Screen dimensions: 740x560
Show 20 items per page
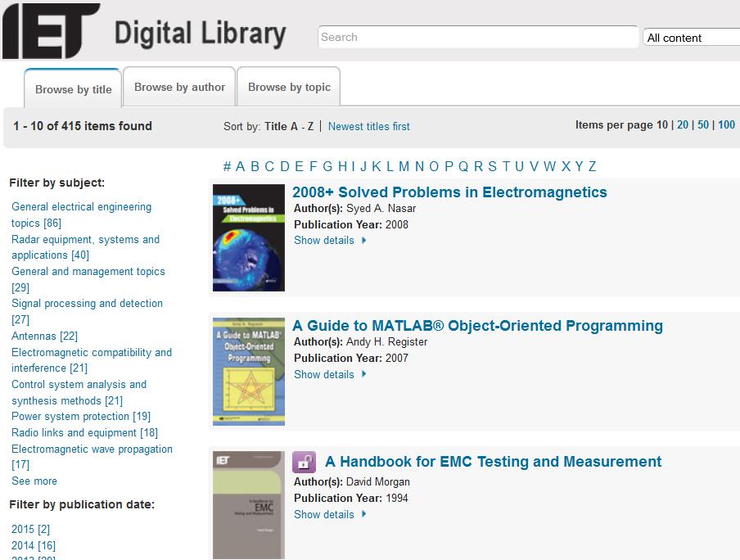click(x=683, y=124)
